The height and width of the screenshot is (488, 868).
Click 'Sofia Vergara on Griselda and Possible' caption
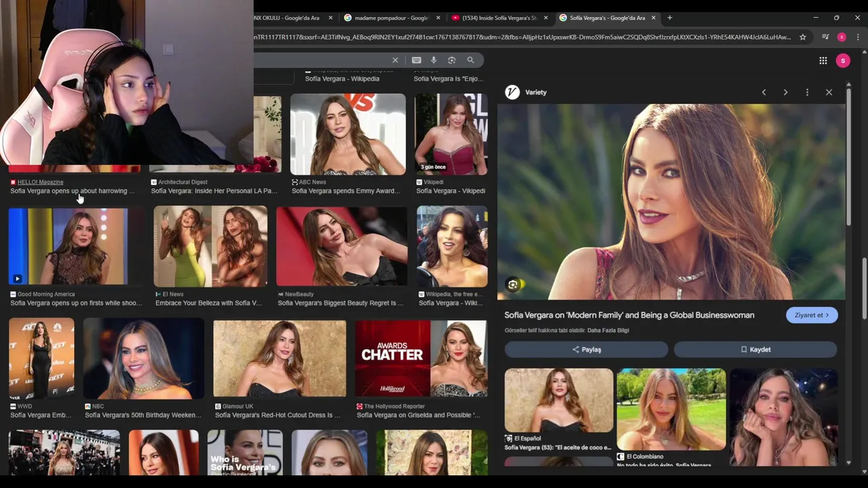coord(418,415)
